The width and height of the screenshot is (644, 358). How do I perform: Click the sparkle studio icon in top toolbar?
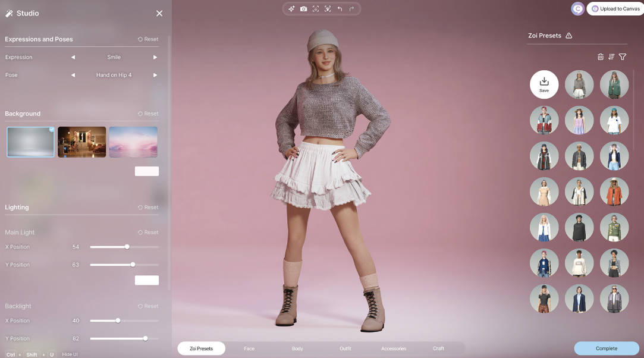tap(291, 9)
